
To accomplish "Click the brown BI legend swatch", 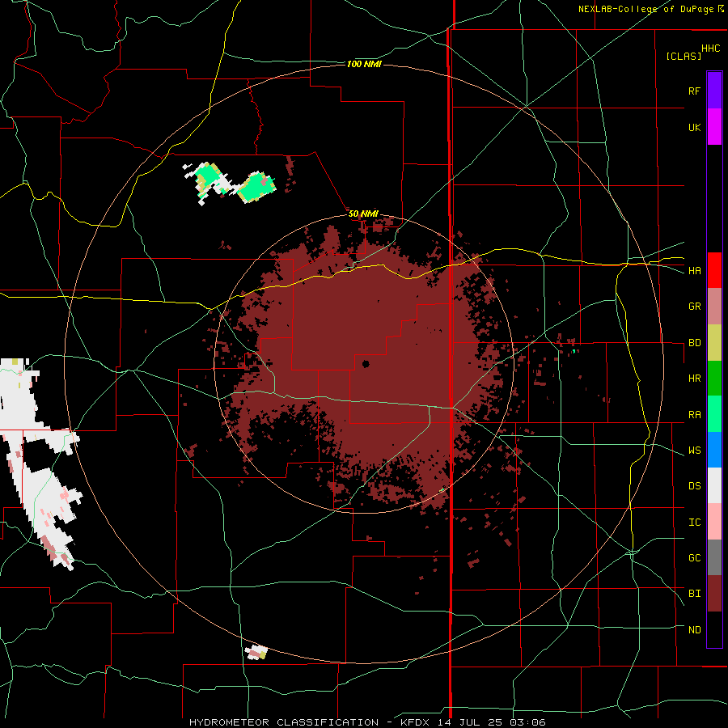I will coord(714,594).
